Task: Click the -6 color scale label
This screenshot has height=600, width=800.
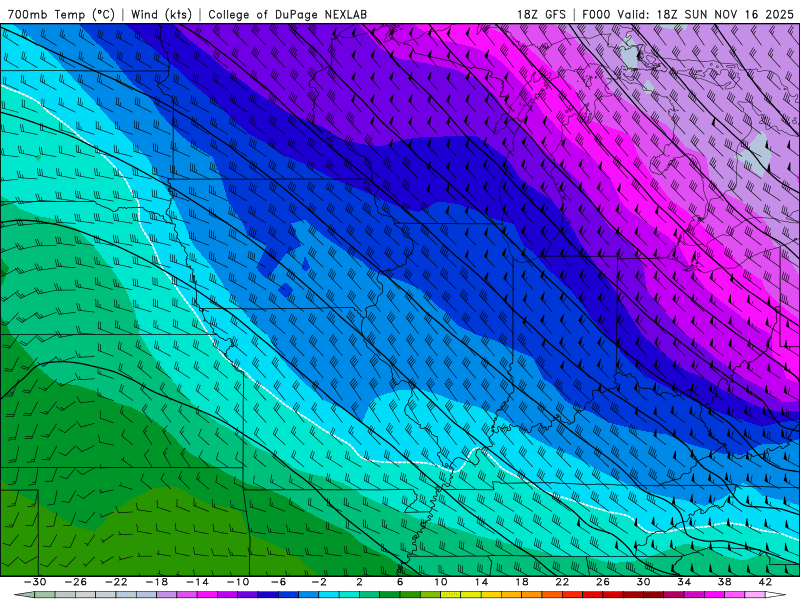Action: click(279, 582)
